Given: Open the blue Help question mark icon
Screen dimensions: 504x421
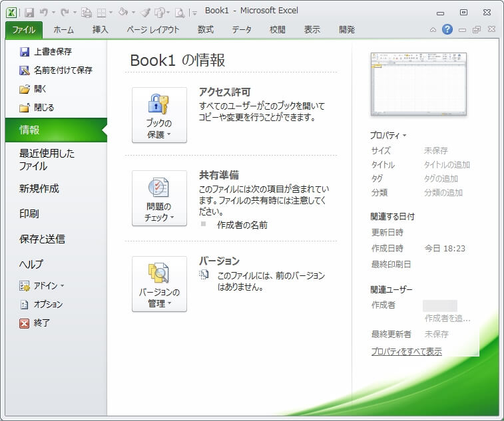Looking at the screenshot, I should coord(447,29).
